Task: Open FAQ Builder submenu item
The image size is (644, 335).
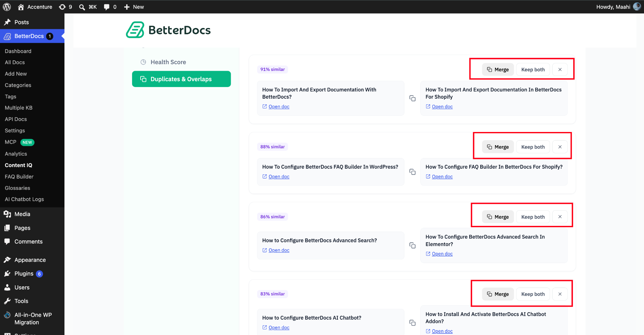Action: tap(19, 177)
